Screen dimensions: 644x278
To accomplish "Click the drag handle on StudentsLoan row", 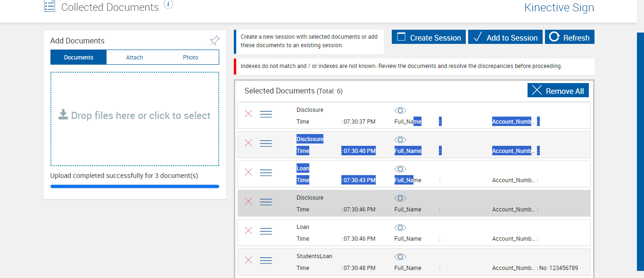I will (266, 260).
